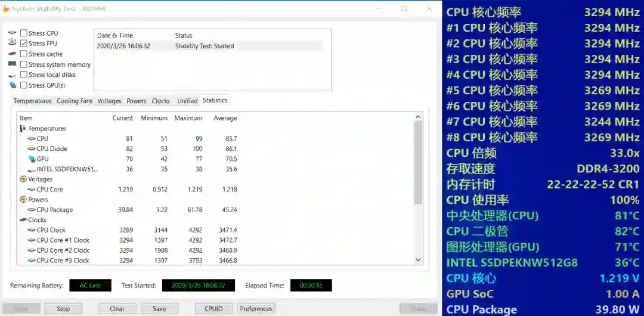Select the CPU Diode temperature row label
The height and width of the screenshot is (316, 644).
tap(52, 148)
